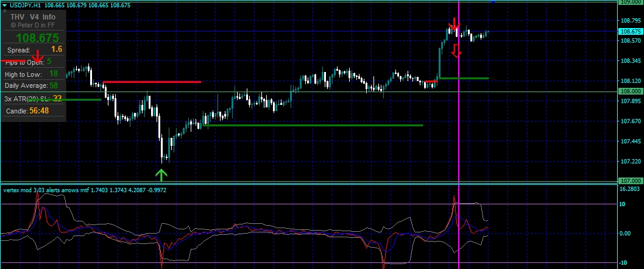Screen dimensions: 644x269
Task: Select the long red horizontal line near 108.120
Action: pos(152,82)
